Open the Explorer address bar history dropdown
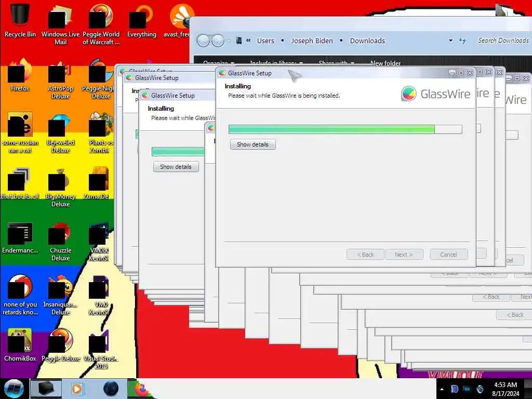 [450, 41]
